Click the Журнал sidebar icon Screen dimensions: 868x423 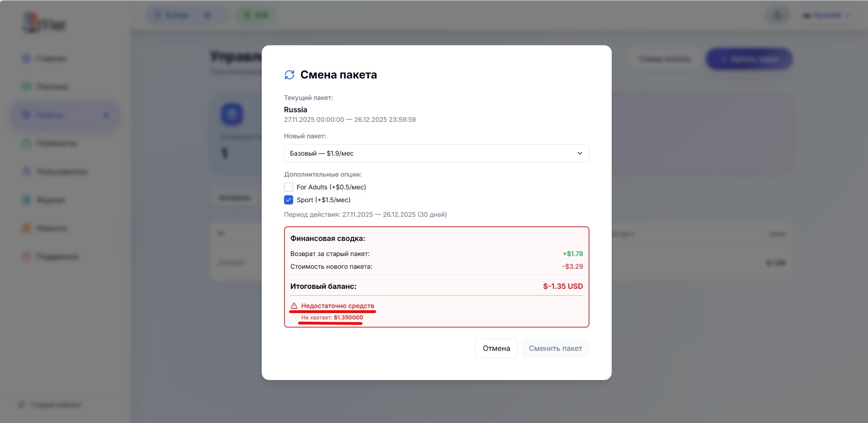(26, 200)
